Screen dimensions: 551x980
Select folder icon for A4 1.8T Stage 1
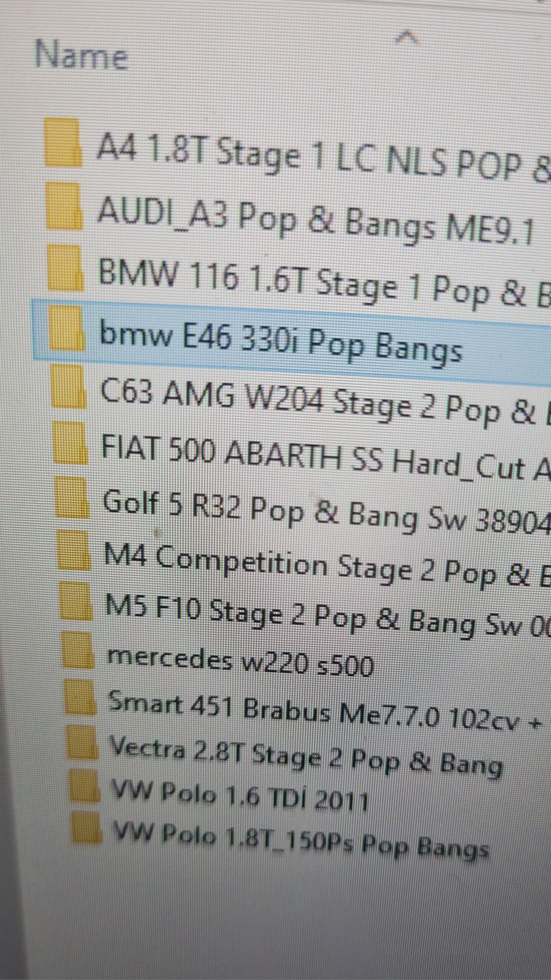pos(63,142)
